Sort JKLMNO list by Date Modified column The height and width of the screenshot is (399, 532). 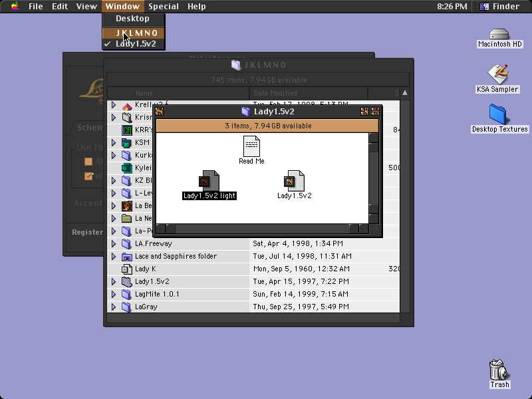pyautogui.click(x=309, y=93)
